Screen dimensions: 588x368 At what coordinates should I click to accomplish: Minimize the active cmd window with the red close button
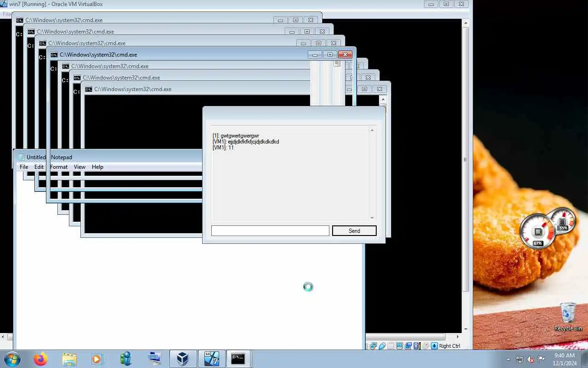pyautogui.click(x=315, y=54)
